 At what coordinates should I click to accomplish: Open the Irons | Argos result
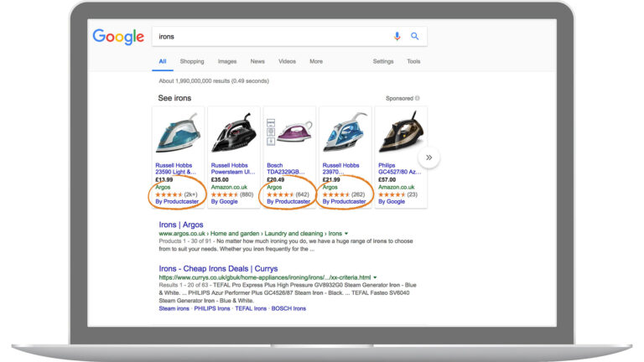(181, 225)
